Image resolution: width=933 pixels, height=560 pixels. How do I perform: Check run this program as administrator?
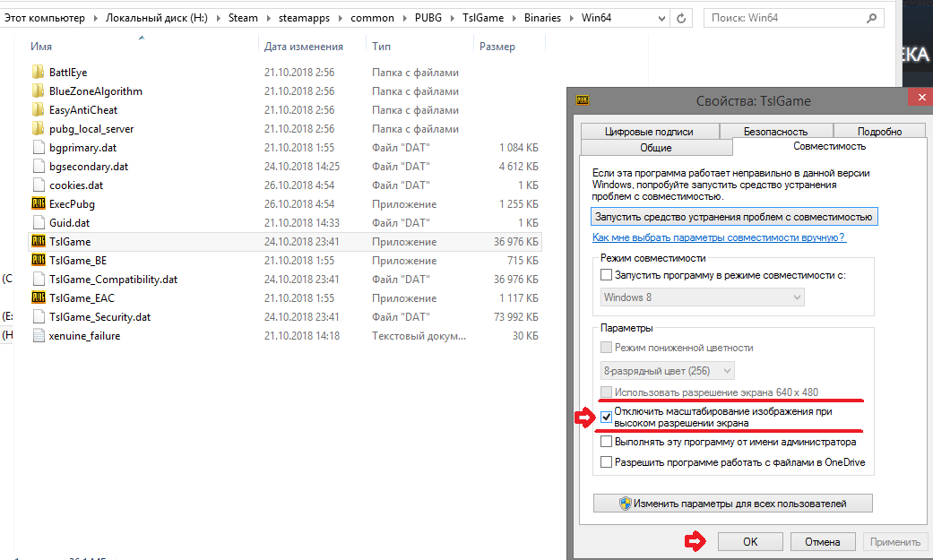coord(606,442)
